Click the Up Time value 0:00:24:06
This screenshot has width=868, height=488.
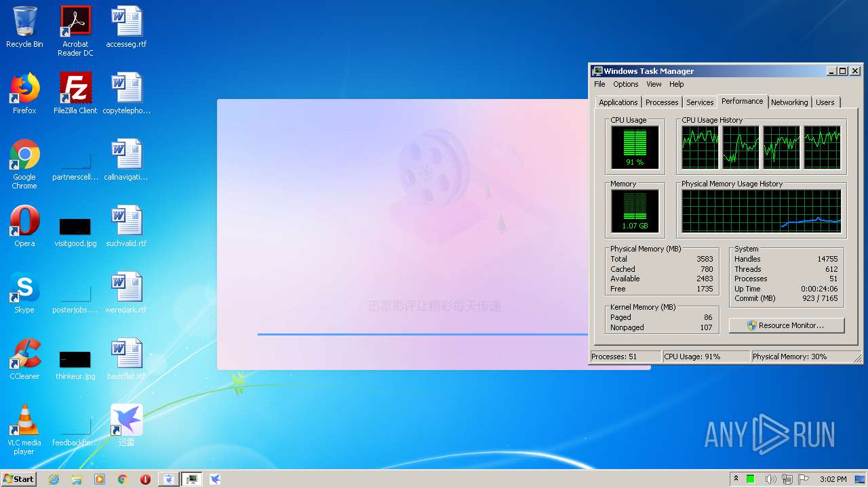819,289
